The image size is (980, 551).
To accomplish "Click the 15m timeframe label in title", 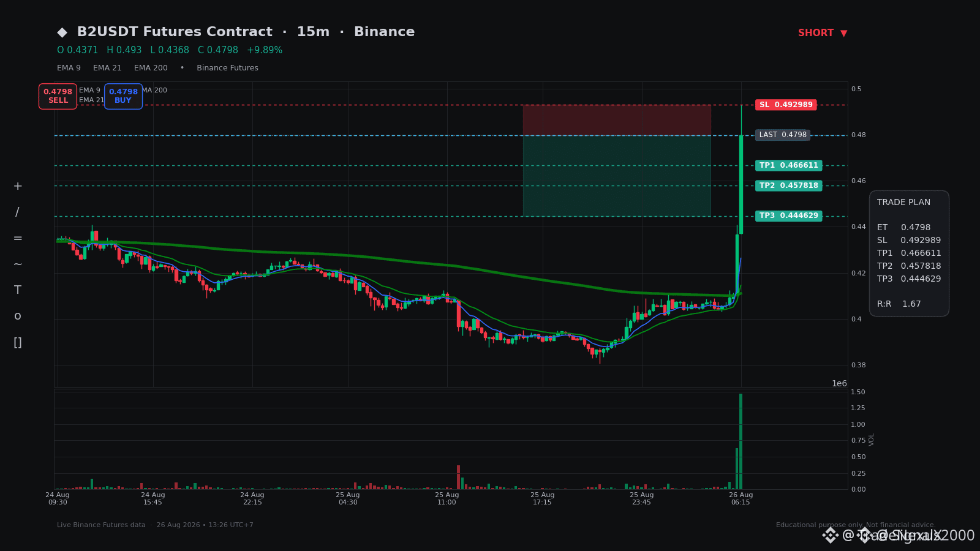I will coord(313,32).
